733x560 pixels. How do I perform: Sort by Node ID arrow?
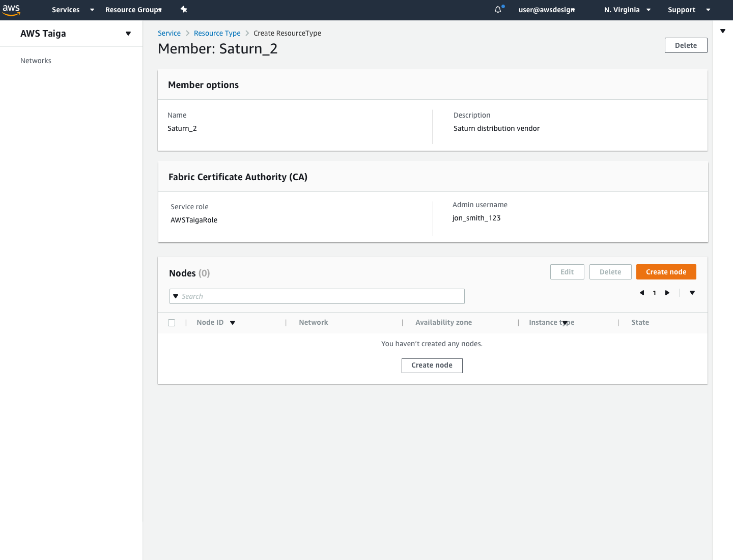233,323
